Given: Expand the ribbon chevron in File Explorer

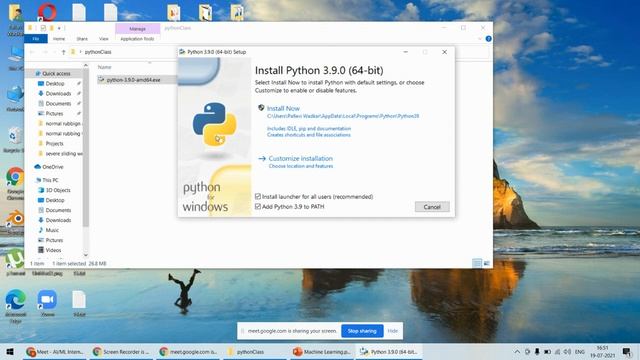Looking at the screenshot, I should [480, 39].
